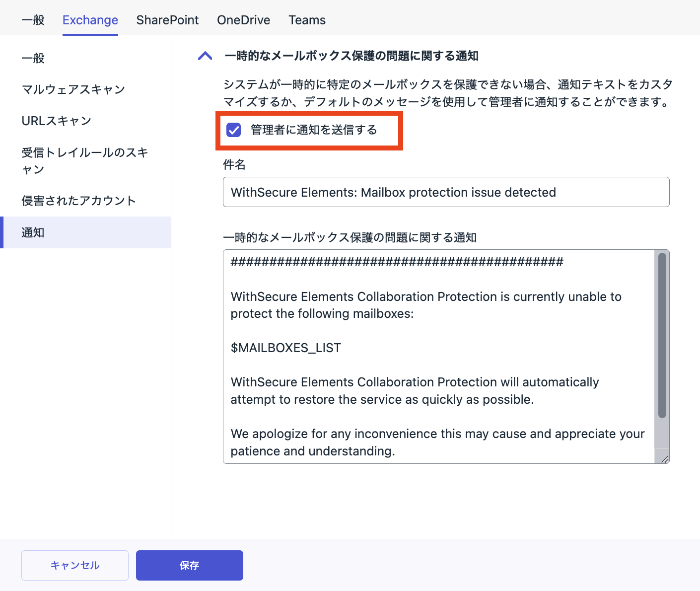
Task: Click the 件名 subject input field
Action: coord(446,192)
